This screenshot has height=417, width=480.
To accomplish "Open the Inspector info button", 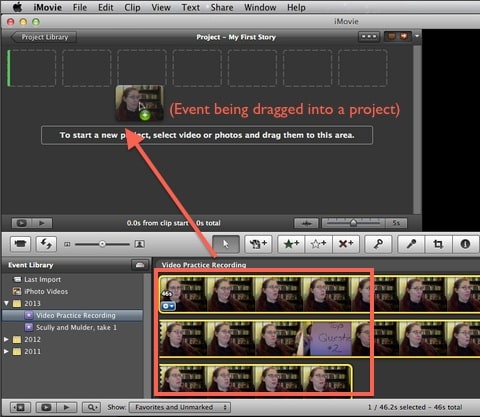I will pos(465,244).
